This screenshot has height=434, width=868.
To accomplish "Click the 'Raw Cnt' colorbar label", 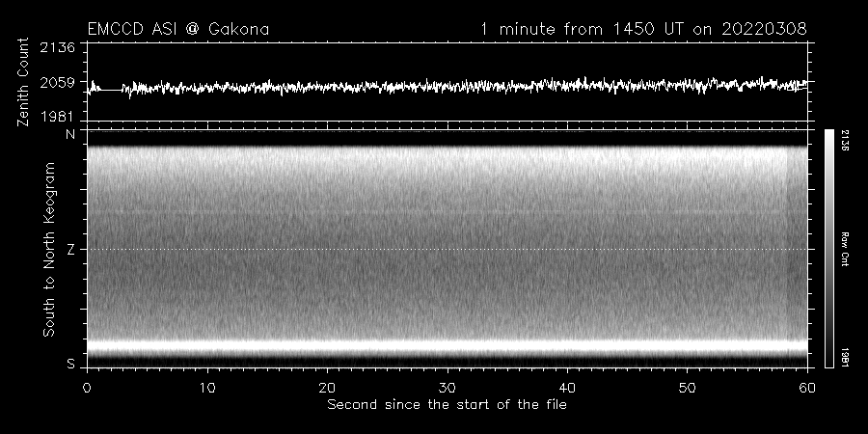I will (844, 249).
